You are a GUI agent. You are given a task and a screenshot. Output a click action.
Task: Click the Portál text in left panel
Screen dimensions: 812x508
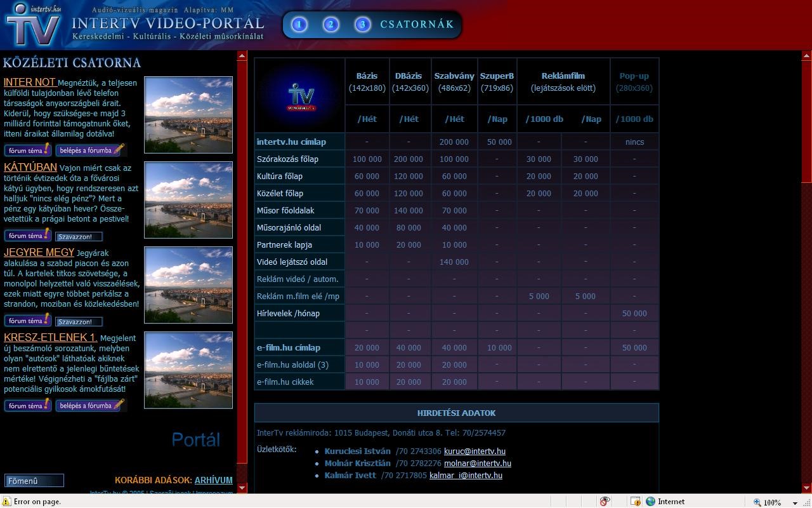[x=195, y=439]
